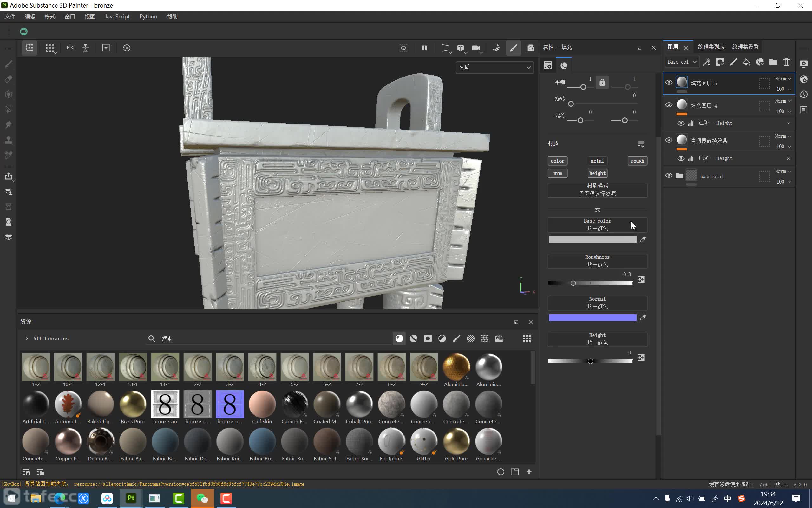The image size is (812, 508).
Task: Click in the 搜索 assets search field
Action: coord(268,338)
